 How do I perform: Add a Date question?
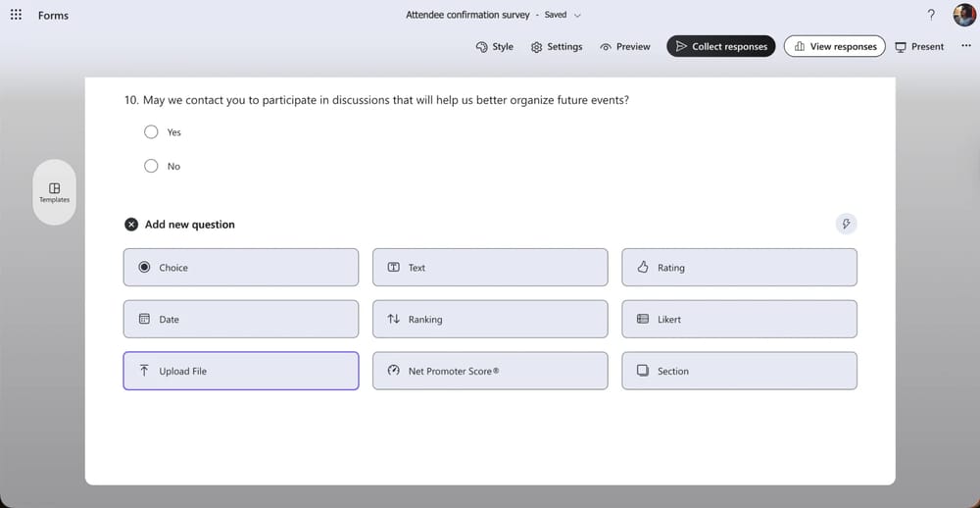[x=241, y=319]
